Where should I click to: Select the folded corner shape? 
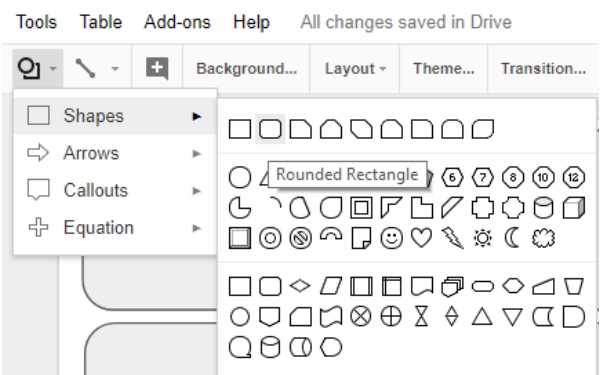(361, 238)
